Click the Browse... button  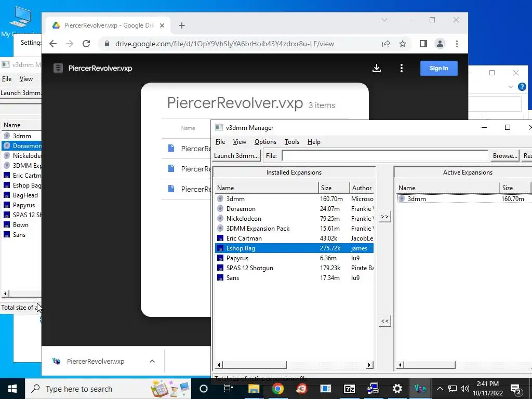[x=505, y=156]
